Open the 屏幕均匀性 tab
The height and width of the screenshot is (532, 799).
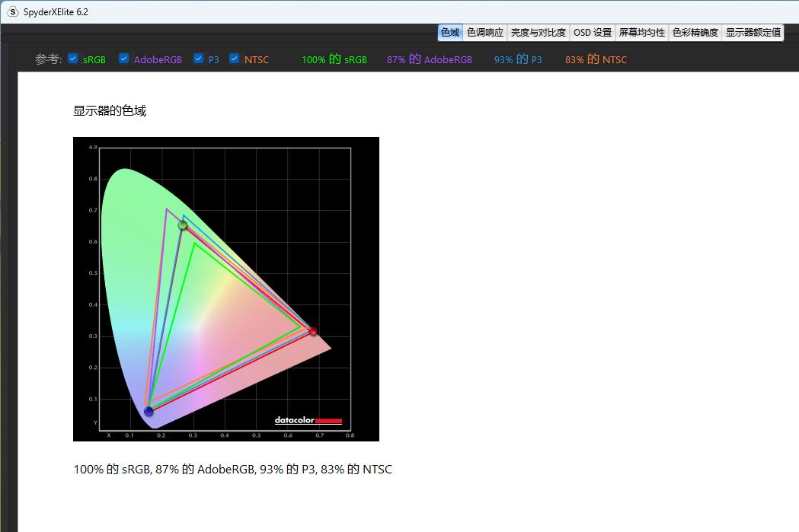(x=642, y=33)
